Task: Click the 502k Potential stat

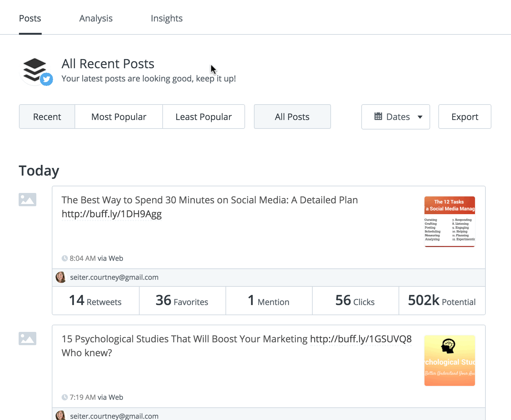Action: (442, 301)
